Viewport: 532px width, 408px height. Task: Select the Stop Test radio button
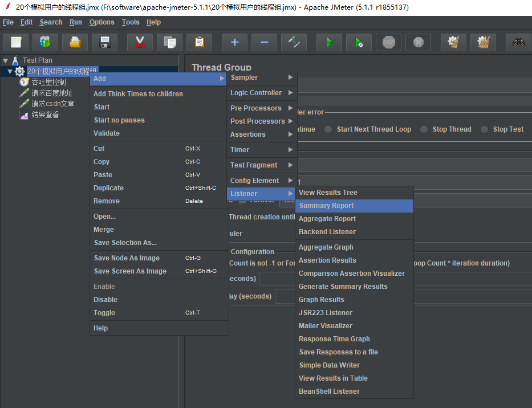[x=484, y=129]
